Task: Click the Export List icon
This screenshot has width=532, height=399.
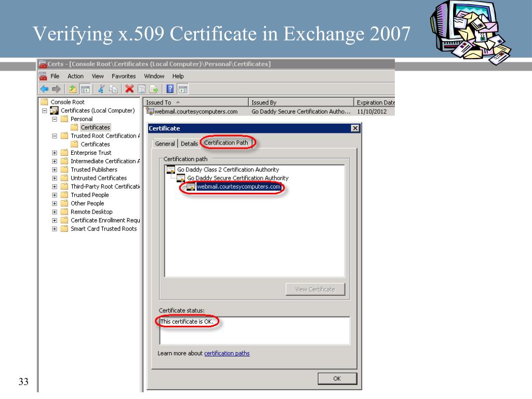Action: pyautogui.click(x=154, y=89)
